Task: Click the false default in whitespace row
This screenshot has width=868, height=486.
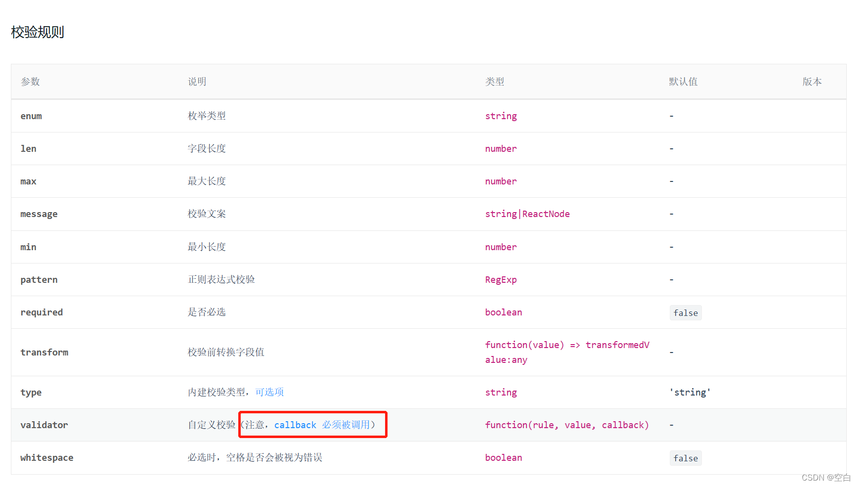Action: (686, 458)
